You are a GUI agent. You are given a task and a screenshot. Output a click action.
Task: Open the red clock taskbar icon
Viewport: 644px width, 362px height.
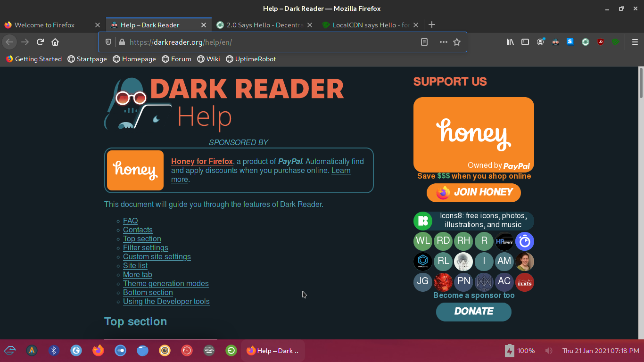click(x=187, y=351)
